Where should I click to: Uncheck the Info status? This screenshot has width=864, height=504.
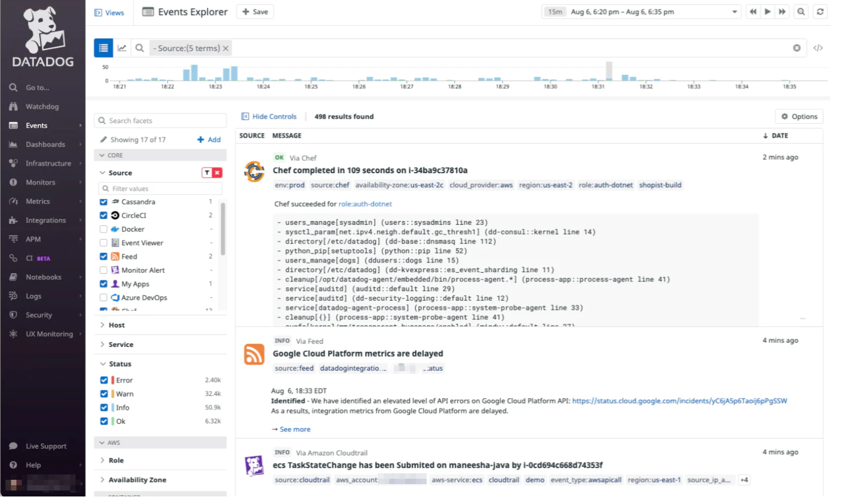tap(104, 408)
